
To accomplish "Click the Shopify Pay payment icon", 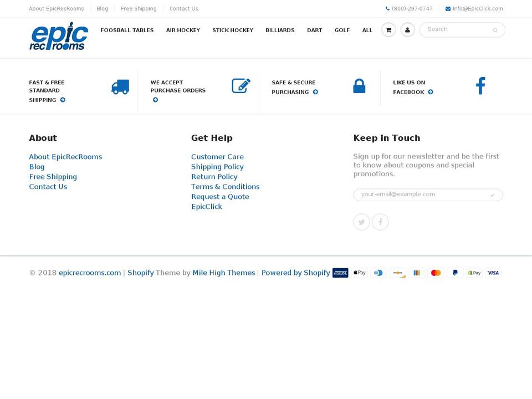I will click(474, 273).
